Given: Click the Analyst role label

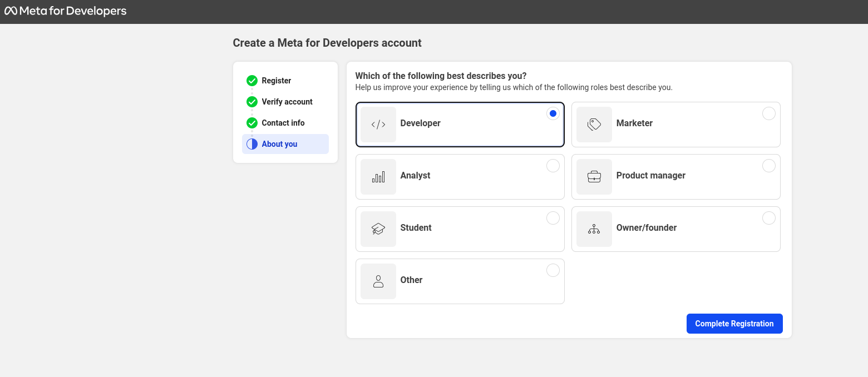Looking at the screenshot, I should pos(416,176).
